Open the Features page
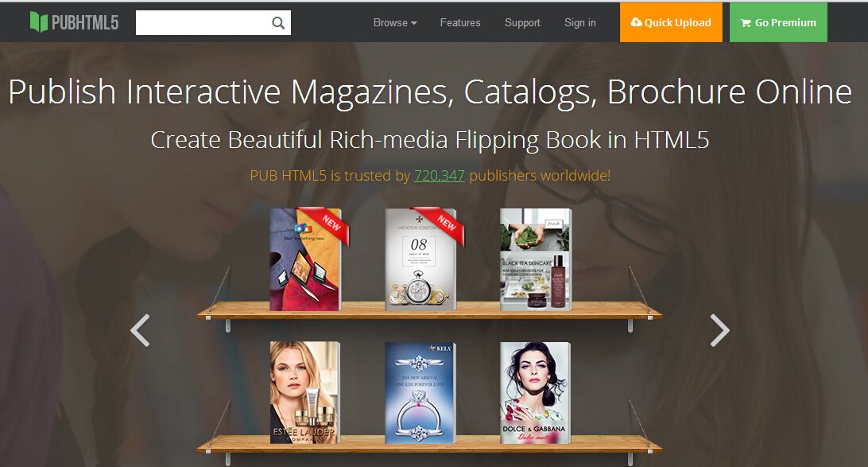The width and height of the screenshot is (868, 467). tap(460, 23)
